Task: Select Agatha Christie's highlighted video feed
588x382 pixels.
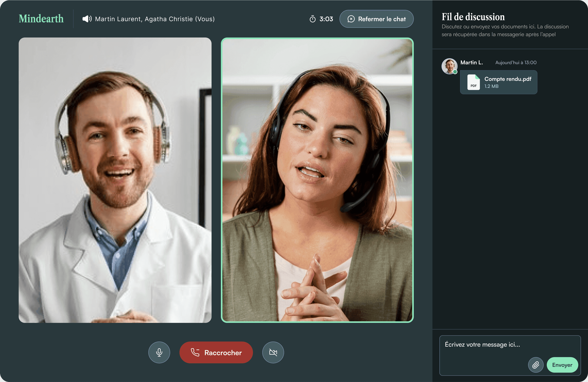Action: click(x=317, y=180)
